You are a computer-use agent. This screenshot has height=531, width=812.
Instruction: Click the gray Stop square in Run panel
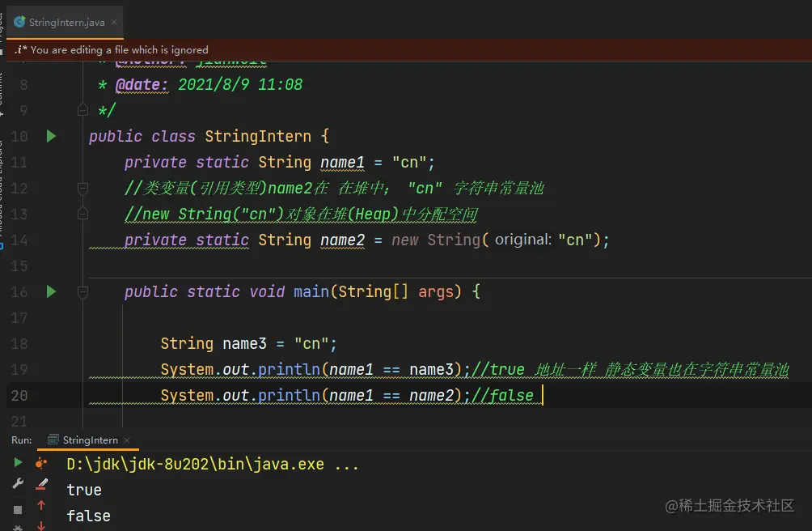pyautogui.click(x=18, y=510)
